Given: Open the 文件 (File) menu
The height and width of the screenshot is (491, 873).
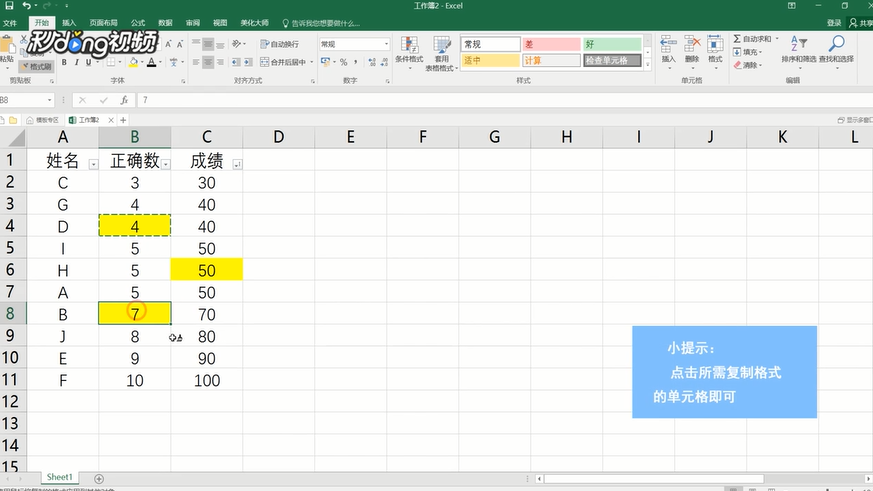Looking at the screenshot, I should point(9,23).
